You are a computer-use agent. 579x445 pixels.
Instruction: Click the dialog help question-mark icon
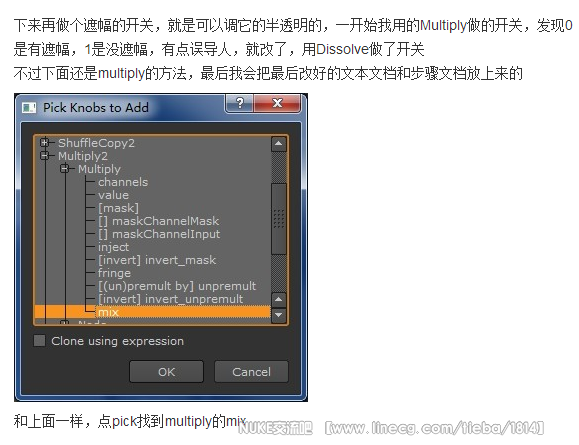click(239, 103)
